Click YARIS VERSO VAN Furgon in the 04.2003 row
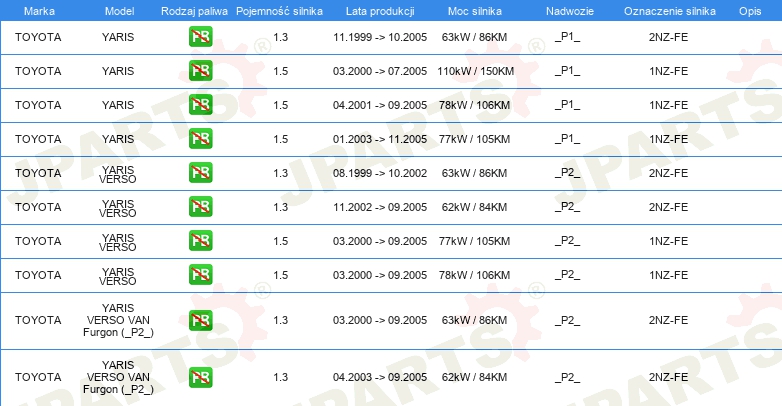782x406 pixels. click(x=118, y=377)
